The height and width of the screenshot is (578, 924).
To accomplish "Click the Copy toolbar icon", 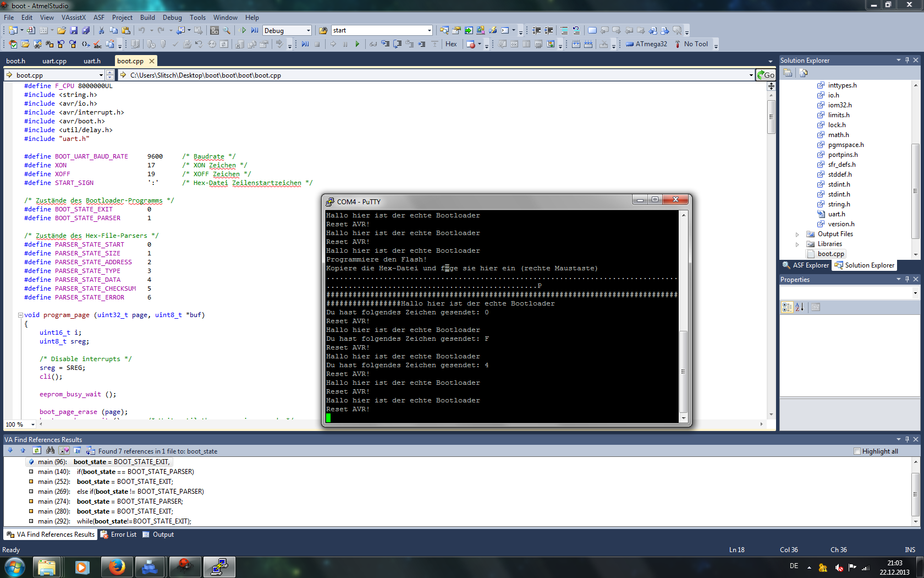I will [114, 30].
